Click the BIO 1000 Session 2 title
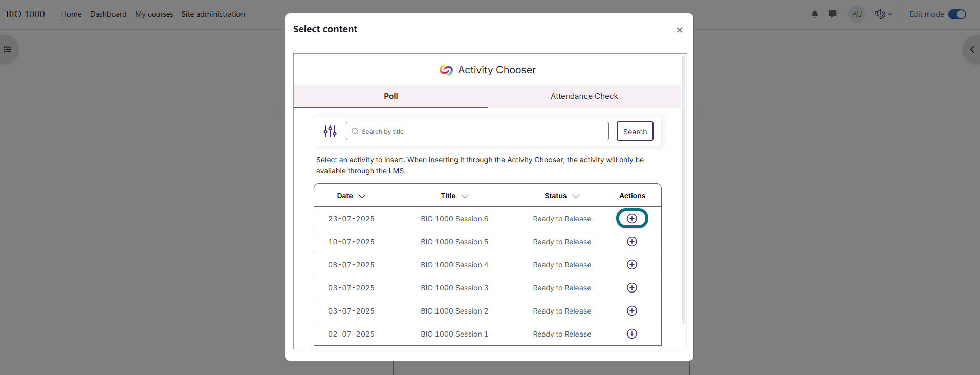Image resolution: width=980 pixels, height=375 pixels. [454, 311]
